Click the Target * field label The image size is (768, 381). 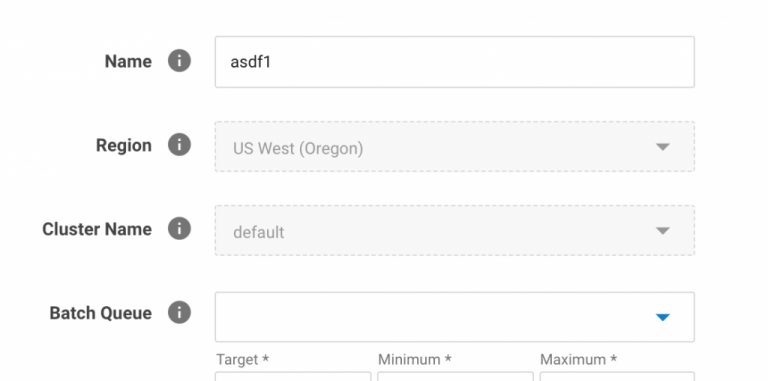[x=242, y=360]
